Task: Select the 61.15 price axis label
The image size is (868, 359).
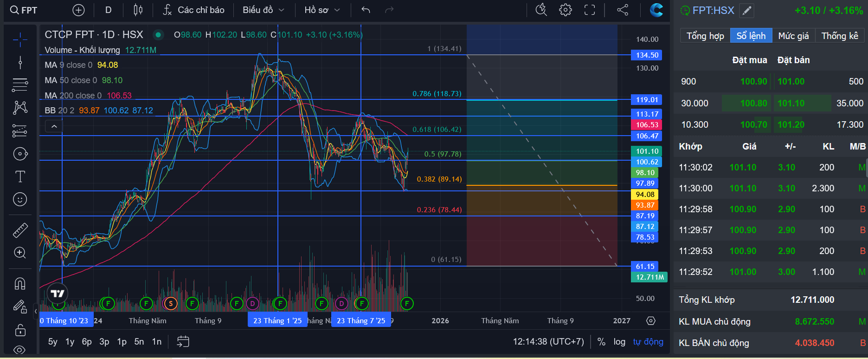Action: point(645,267)
